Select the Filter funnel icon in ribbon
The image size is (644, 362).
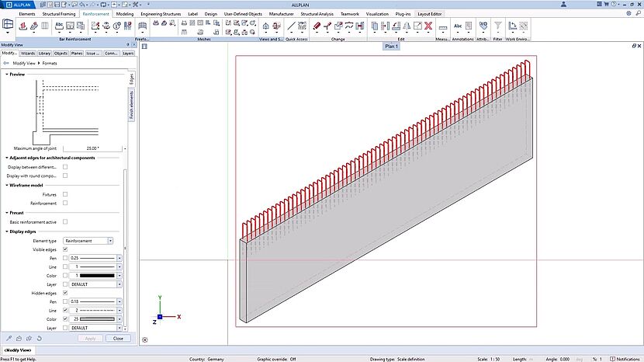(x=498, y=26)
